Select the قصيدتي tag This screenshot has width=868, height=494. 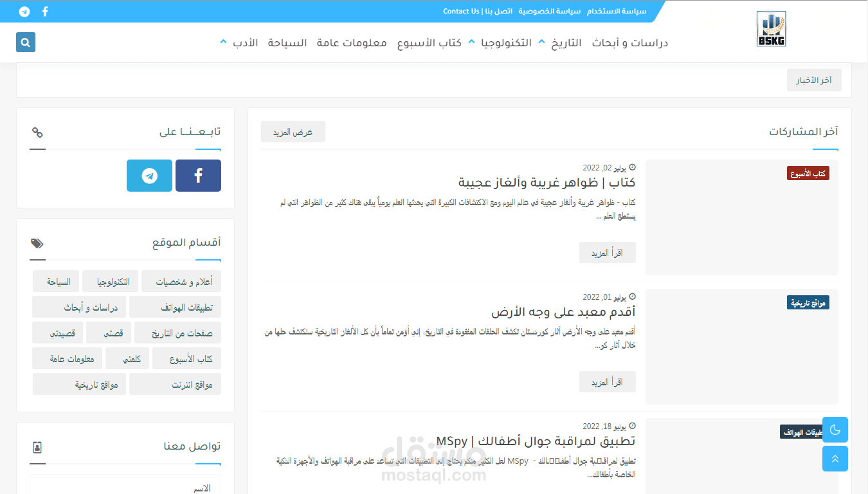(58, 333)
